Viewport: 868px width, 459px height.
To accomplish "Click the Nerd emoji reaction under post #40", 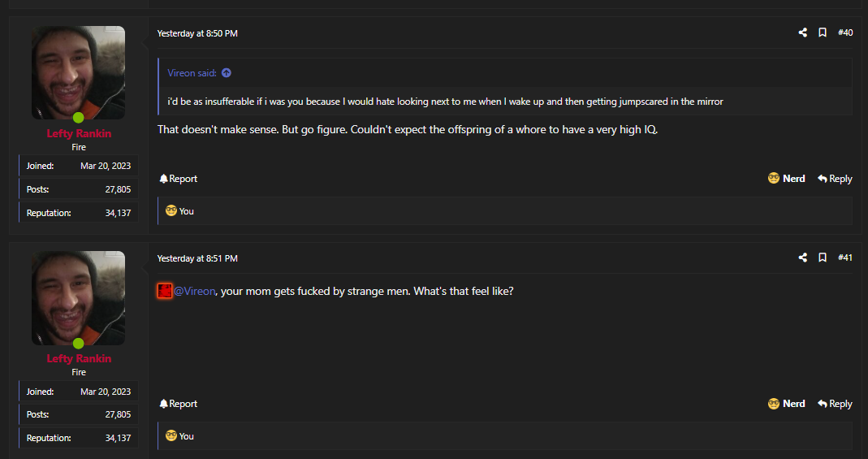I will pos(787,178).
